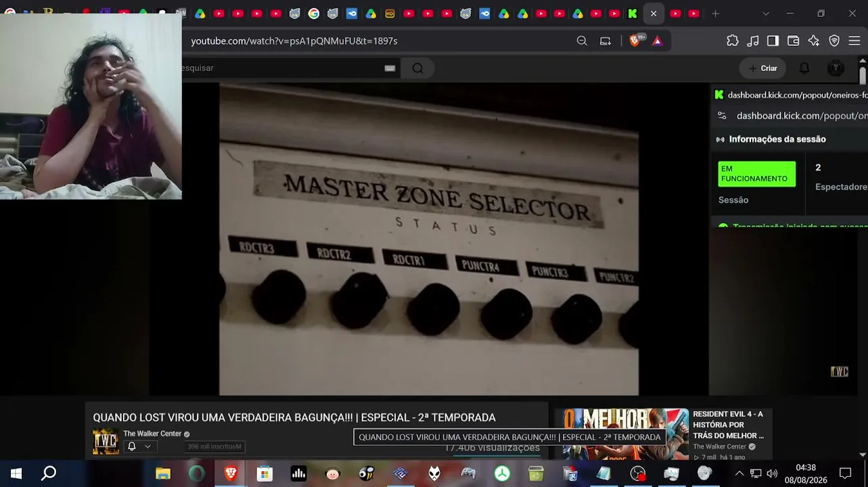Click the YouTube search magnifier button

click(417, 68)
